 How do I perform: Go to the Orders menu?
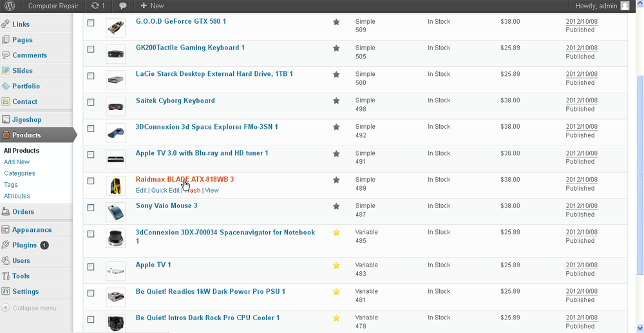point(23,211)
